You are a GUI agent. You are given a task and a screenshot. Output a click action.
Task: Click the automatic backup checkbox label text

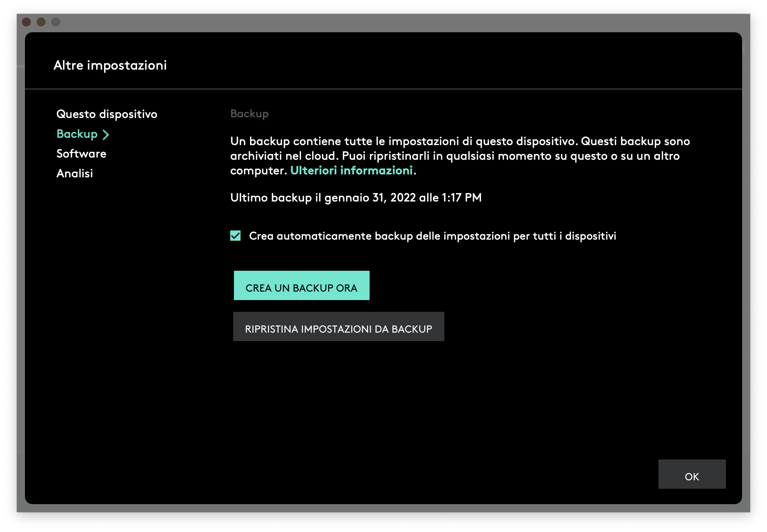(433, 236)
